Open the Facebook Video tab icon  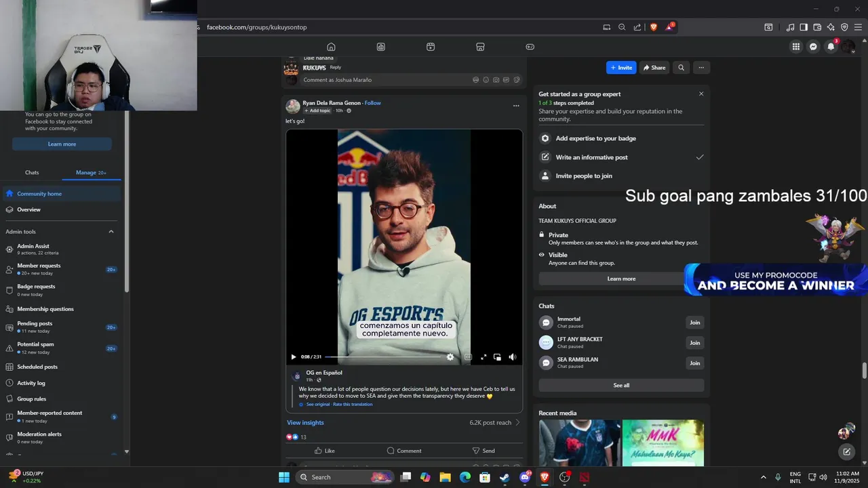431,47
